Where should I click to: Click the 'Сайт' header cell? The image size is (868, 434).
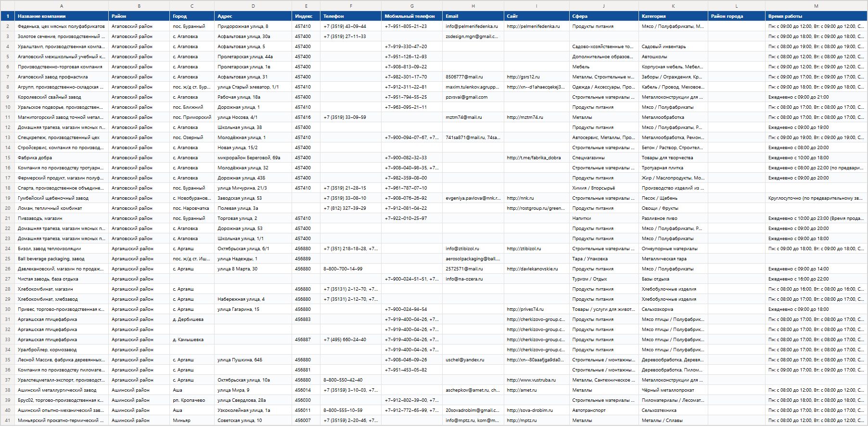tap(536, 16)
